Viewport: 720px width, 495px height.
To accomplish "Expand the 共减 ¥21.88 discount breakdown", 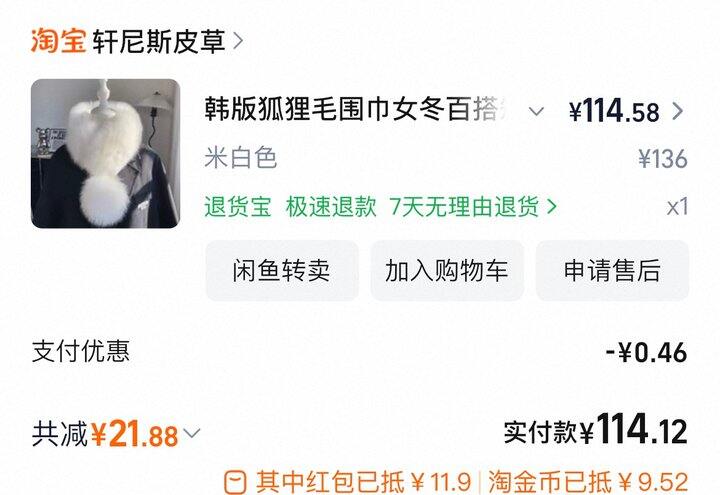I will pyautogui.click(x=116, y=434).
